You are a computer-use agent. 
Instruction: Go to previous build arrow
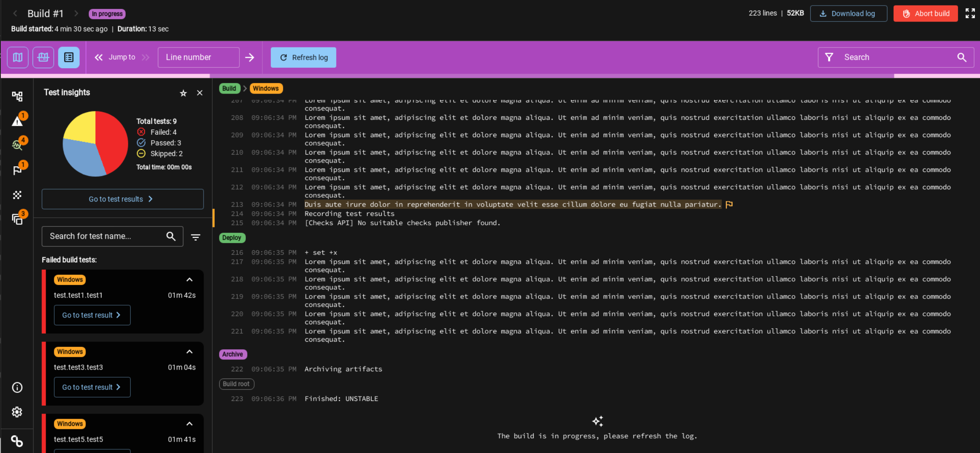click(x=15, y=14)
